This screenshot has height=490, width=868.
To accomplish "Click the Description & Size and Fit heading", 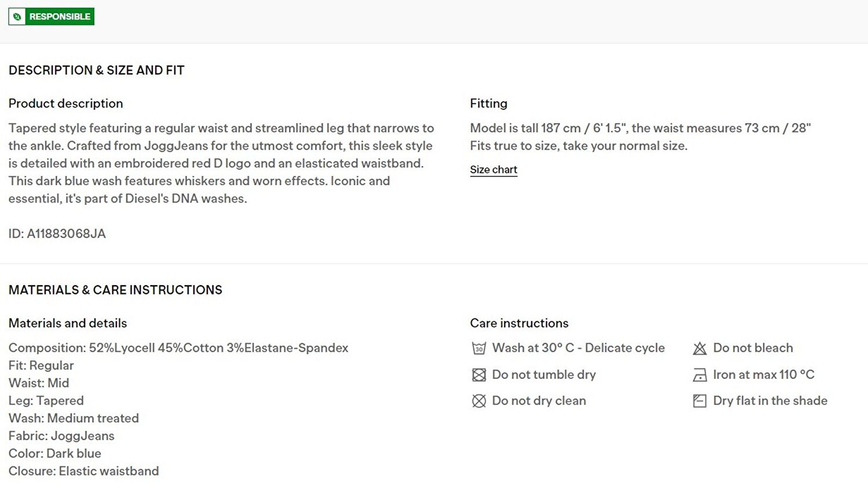I will (96, 71).
